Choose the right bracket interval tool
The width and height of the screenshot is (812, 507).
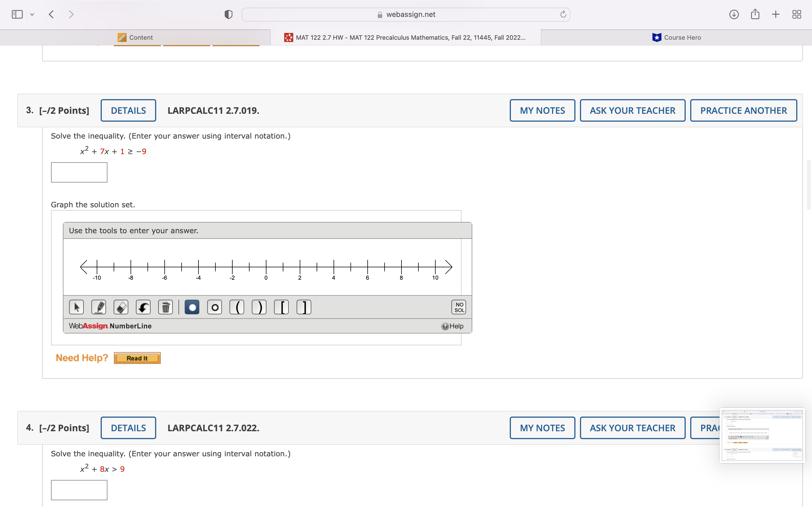tap(304, 307)
